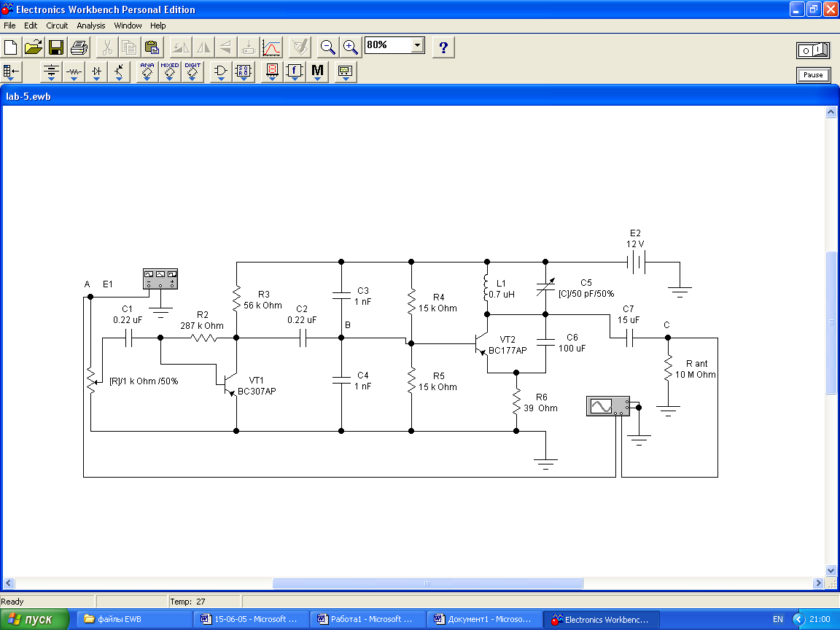This screenshot has width=840, height=630.
Task: Open the File menu
Action: [x=9, y=26]
